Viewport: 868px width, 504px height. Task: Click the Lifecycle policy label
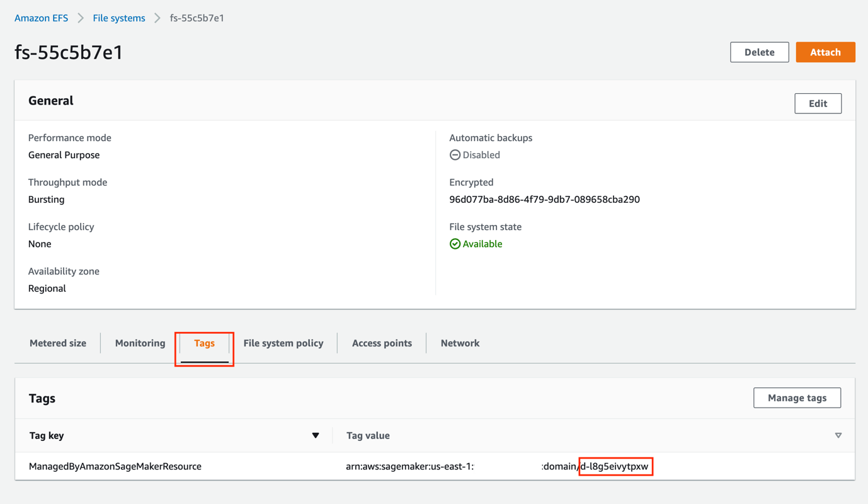(61, 227)
